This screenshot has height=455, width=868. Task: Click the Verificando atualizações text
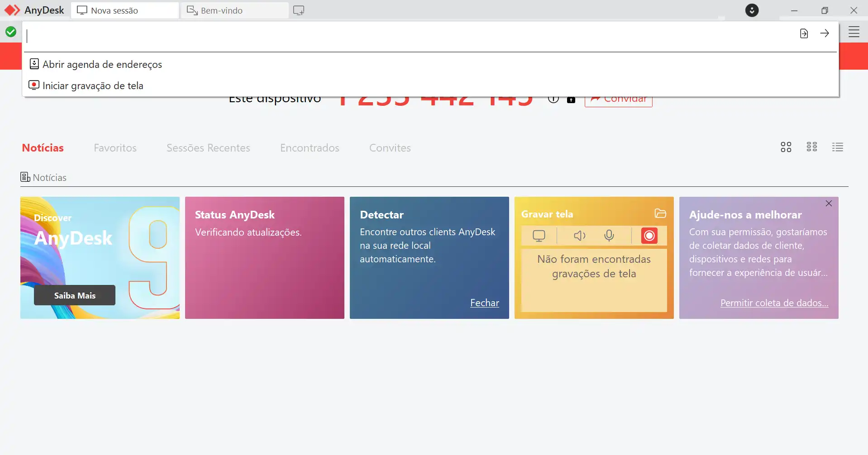point(248,232)
